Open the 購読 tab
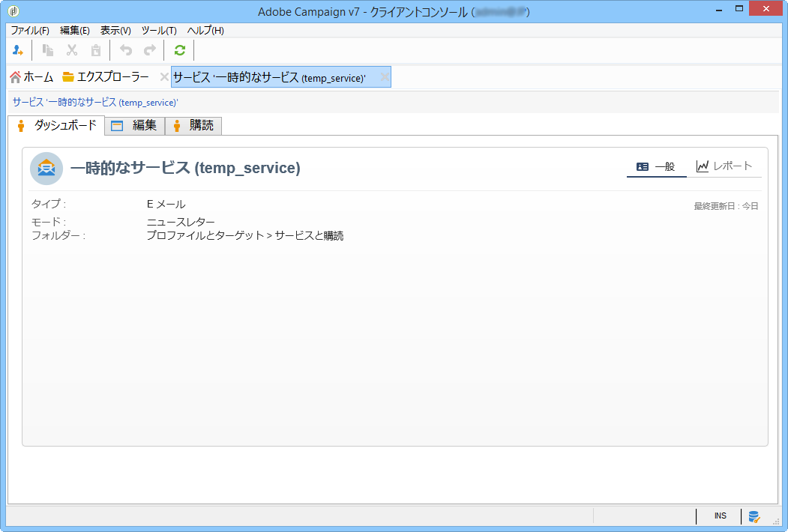Image resolution: width=788 pixels, height=532 pixels. pyautogui.click(x=193, y=126)
